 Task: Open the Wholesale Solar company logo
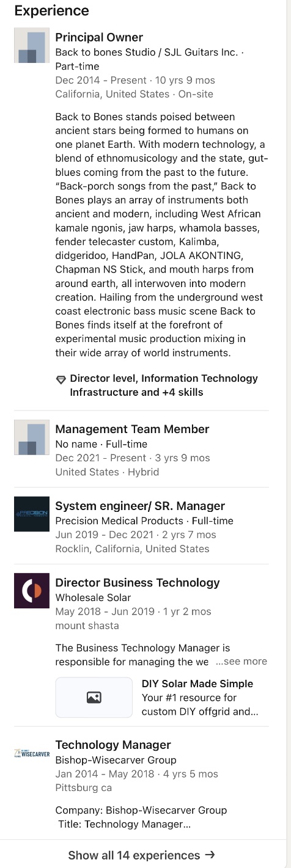(32, 591)
